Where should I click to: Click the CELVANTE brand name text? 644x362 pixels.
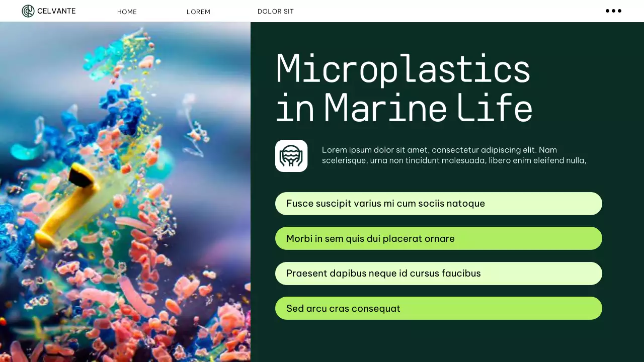tap(56, 11)
